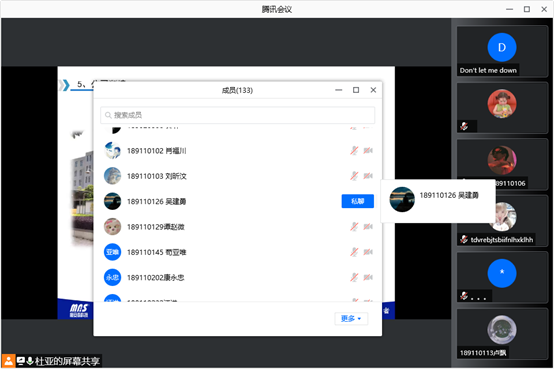Viewport: 554px width, 369px height.
Task: Click the 成员(133) window title
Action: [237, 90]
